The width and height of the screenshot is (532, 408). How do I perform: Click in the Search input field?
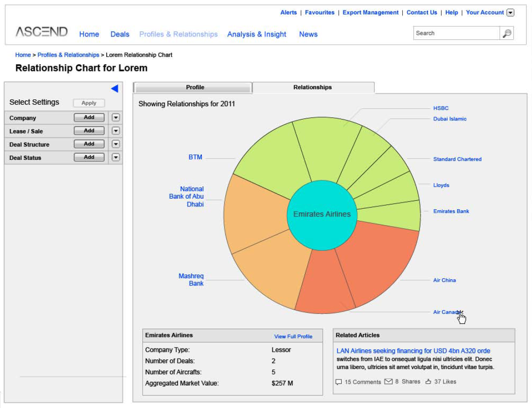coord(457,33)
